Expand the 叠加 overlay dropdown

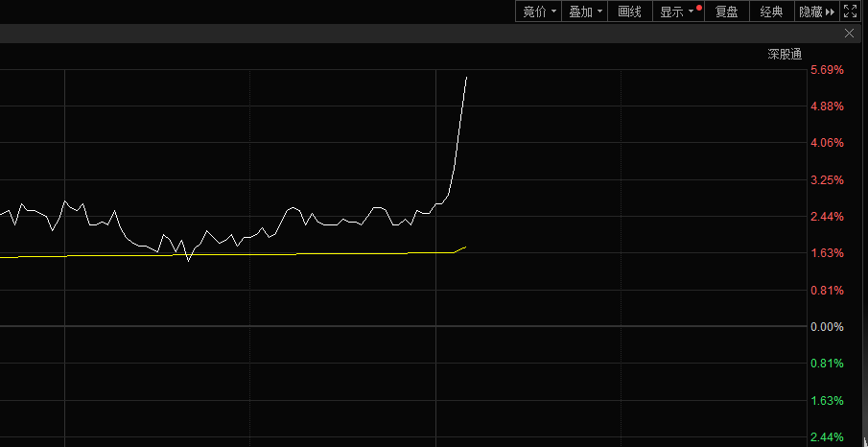pyautogui.click(x=585, y=12)
